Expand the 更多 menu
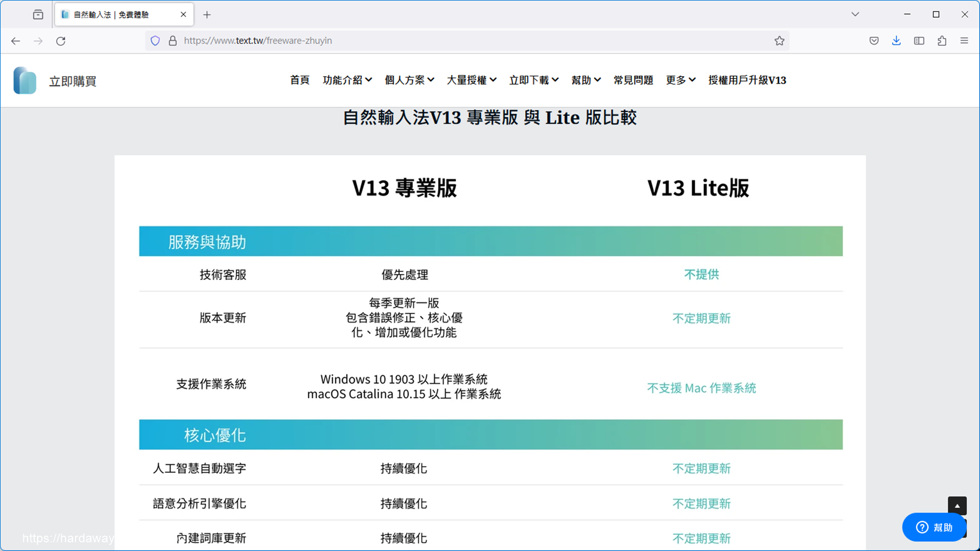Viewport: 980px width, 551px height. tap(680, 80)
